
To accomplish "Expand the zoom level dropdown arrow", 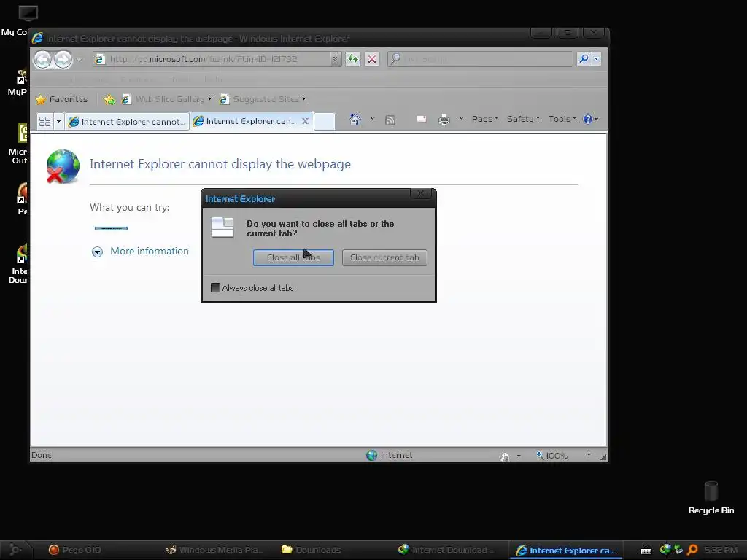I will coord(589,455).
